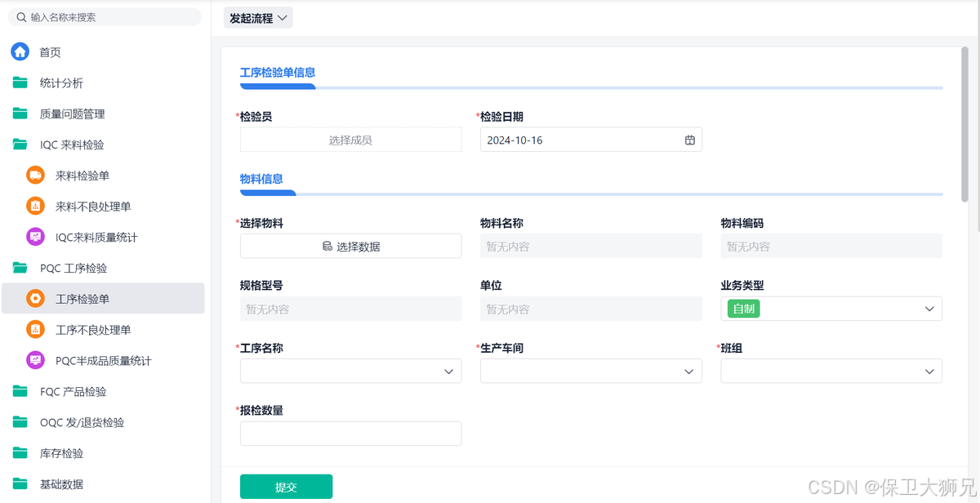Expand the 质量问题管理 folder
This screenshot has width=980, height=503.
click(x=103, y=114)
